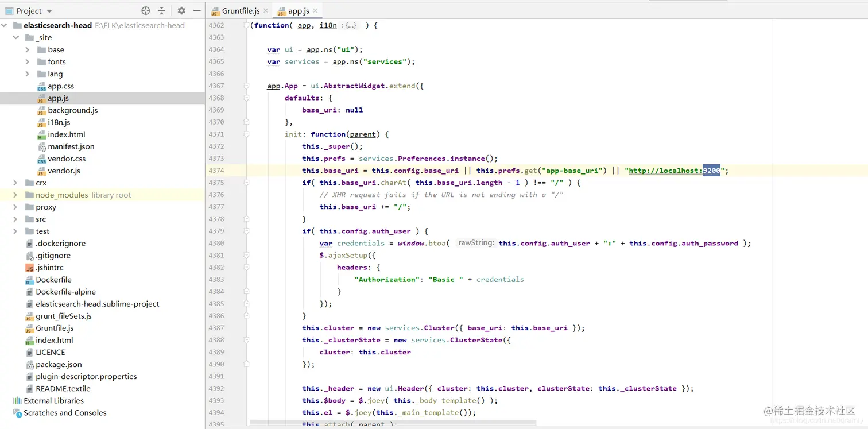Select LICENCE file
This screenshot has width=868, height=429.
pyautogui.click(x=50, y=352)
